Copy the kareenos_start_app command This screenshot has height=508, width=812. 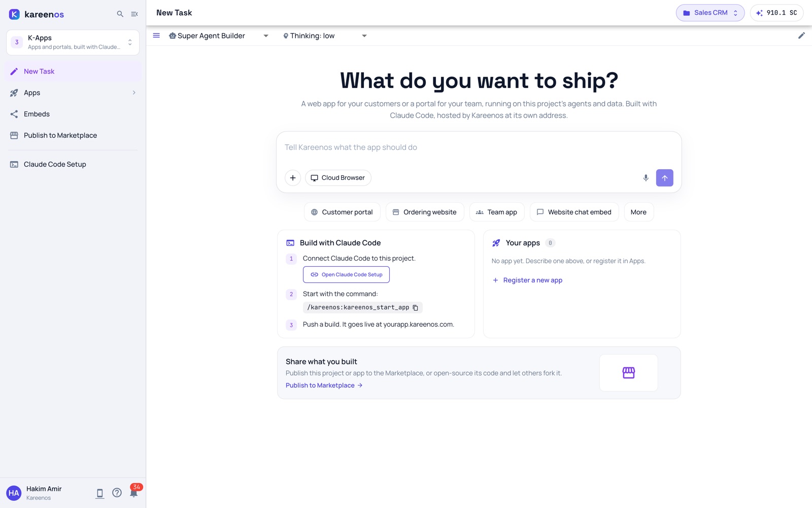point(416,308)
